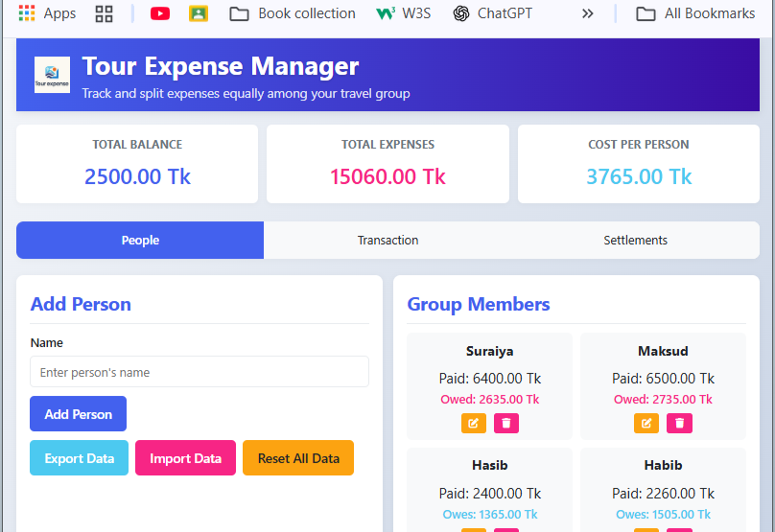Click the Habib member name
This screenshot has width=775, height=532.
[664, 465]
